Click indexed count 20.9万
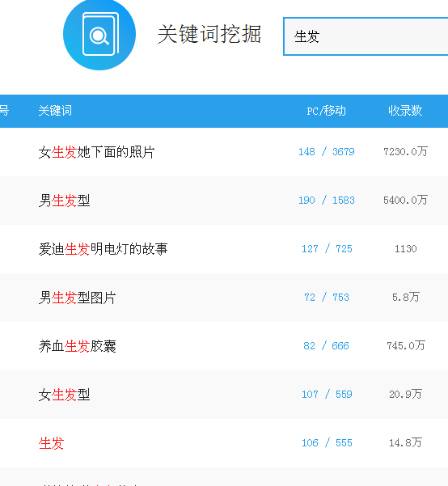 [405, 395]
